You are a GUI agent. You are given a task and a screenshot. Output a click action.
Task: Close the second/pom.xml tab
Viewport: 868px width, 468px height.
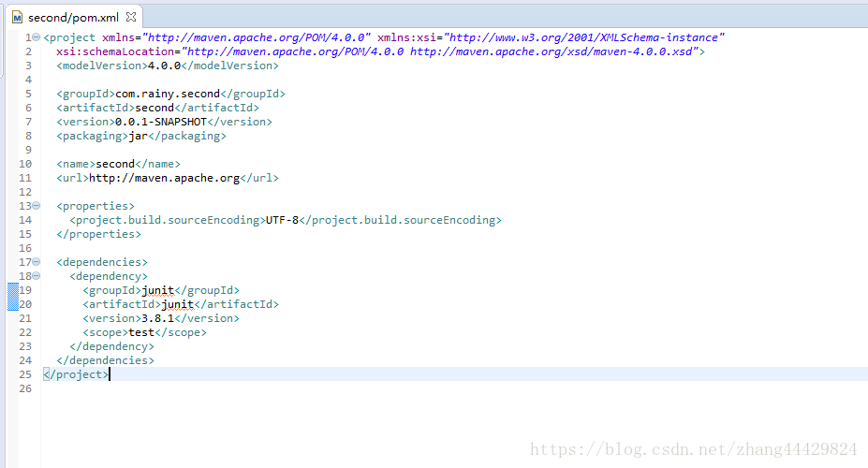pyautogui.click(x=131, y=17)
